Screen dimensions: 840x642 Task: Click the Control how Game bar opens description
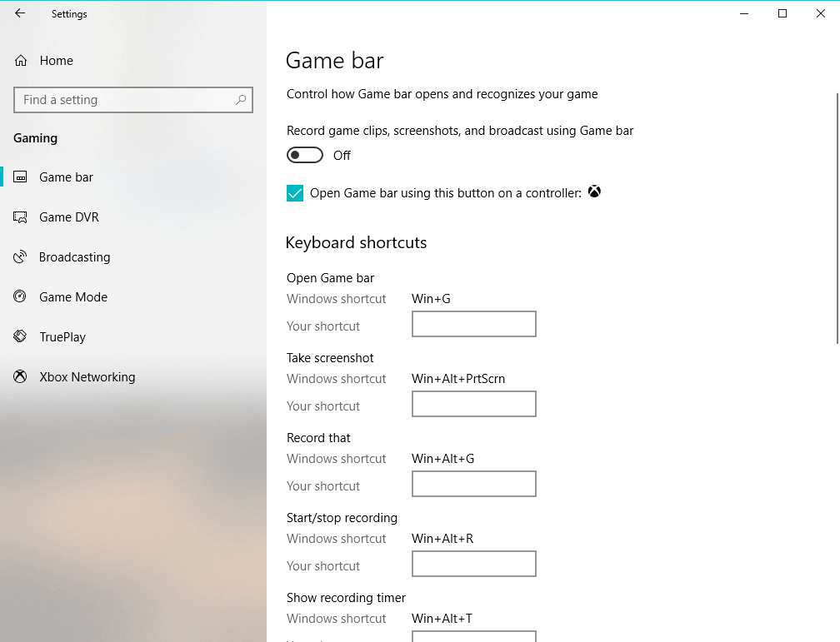tap(442, 94)
